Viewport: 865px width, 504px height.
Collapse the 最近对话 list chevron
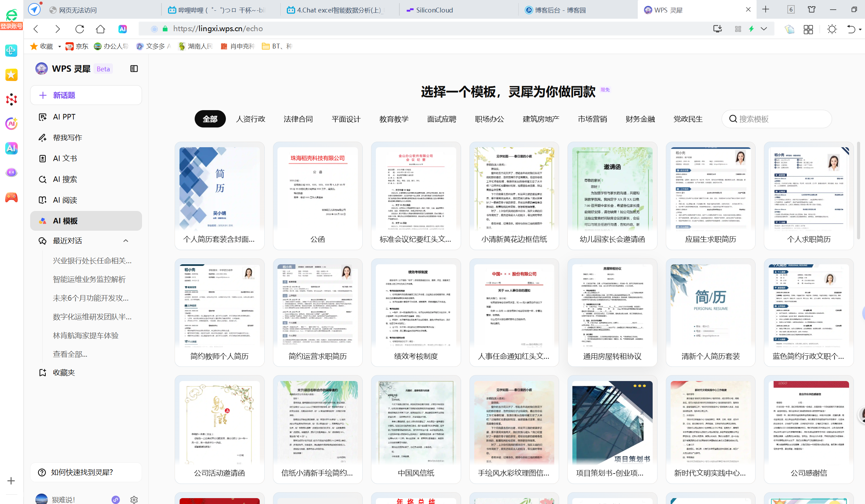click(126, 240)
